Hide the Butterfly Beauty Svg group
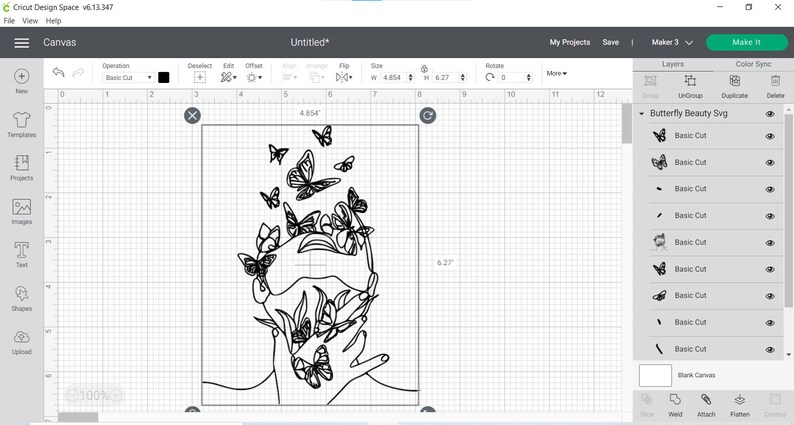Image resolution: width=794 pixels, height=425 pixels. (x=770, y=114)
